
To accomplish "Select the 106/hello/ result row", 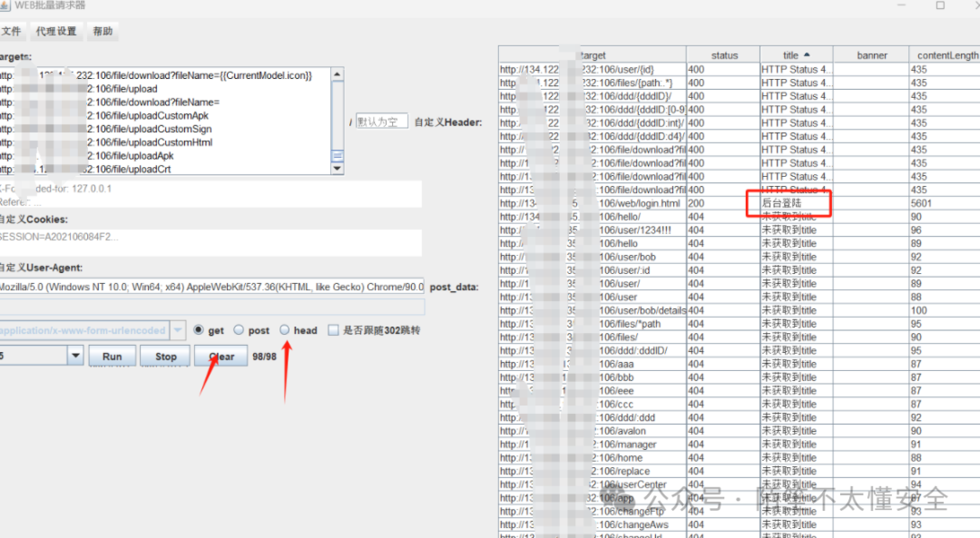I will click(739, 217).
